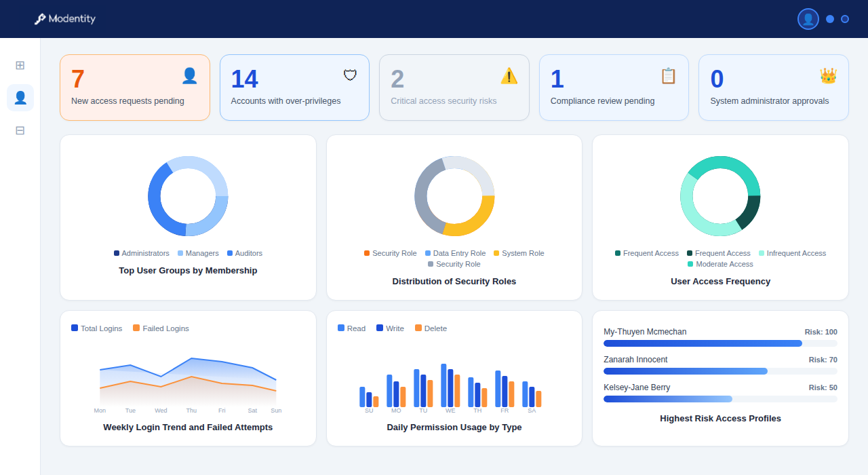Click the warning triangle on security risks card
This screenshot has width=868, height=475.
pyautogui.click(x=509, y=75)
